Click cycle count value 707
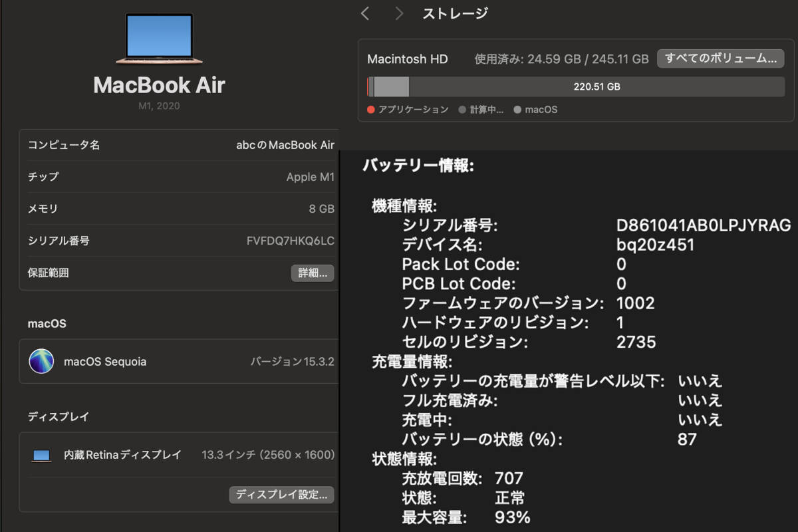Screen dimensions: 798x532 (509, 478)
